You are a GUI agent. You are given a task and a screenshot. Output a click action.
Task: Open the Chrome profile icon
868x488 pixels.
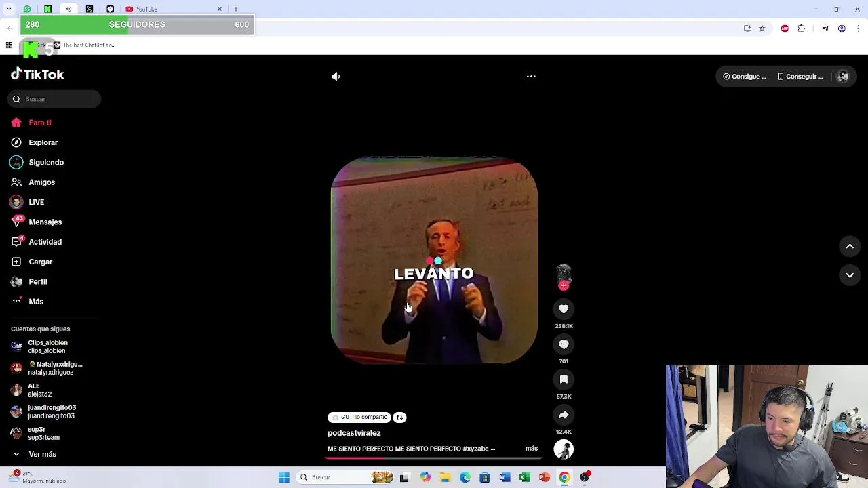(842, 28)
